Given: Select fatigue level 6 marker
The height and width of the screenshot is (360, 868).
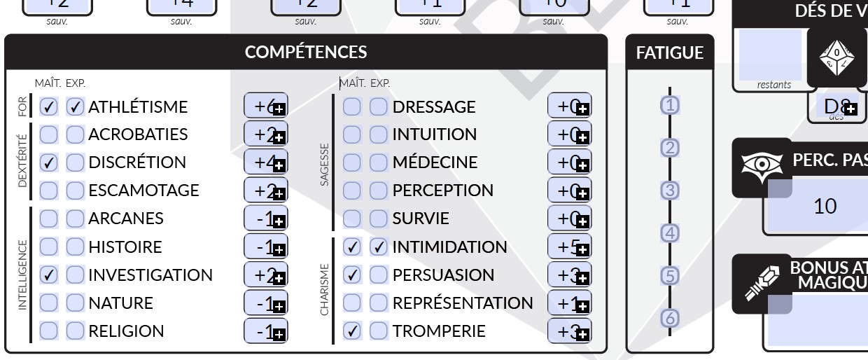Looking at the screenshot, I should [670, 319].
